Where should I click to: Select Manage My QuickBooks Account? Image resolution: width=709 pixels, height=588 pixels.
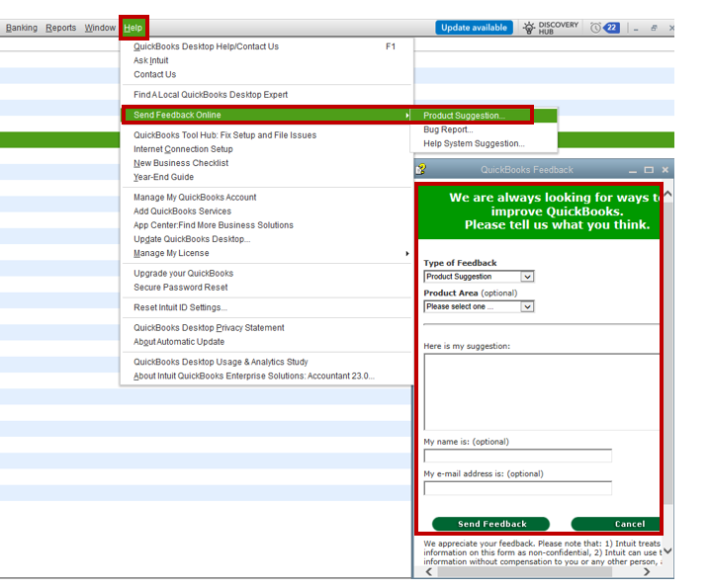267,198
